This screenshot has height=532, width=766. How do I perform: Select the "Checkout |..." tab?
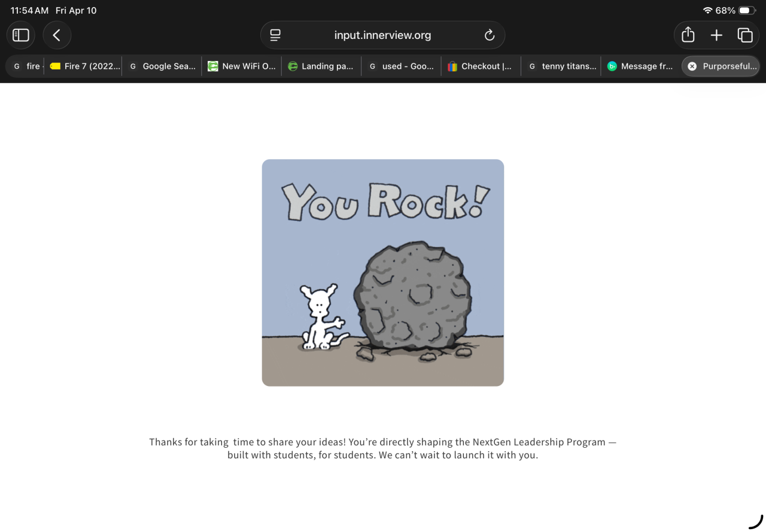[x=481, y=66]
